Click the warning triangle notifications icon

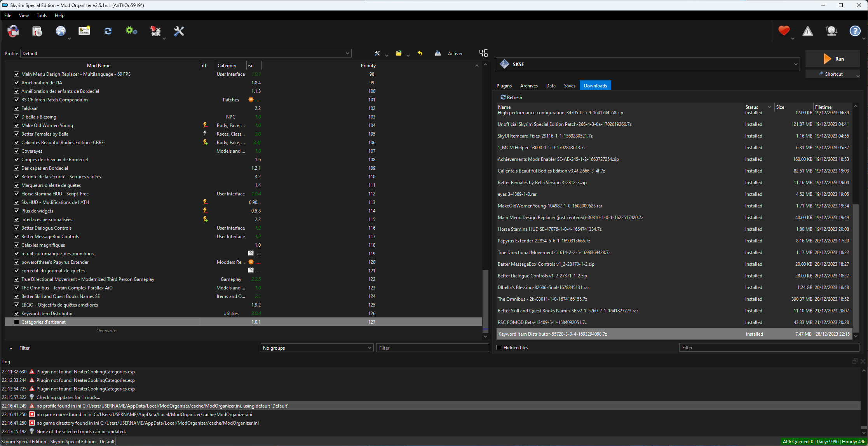[x=807, y=31]
